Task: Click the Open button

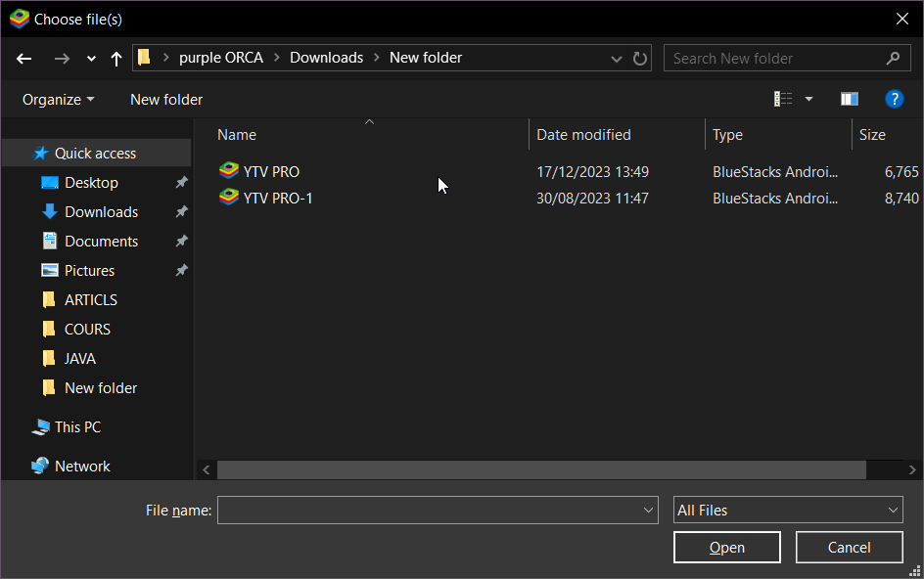Action: [726, 547]
